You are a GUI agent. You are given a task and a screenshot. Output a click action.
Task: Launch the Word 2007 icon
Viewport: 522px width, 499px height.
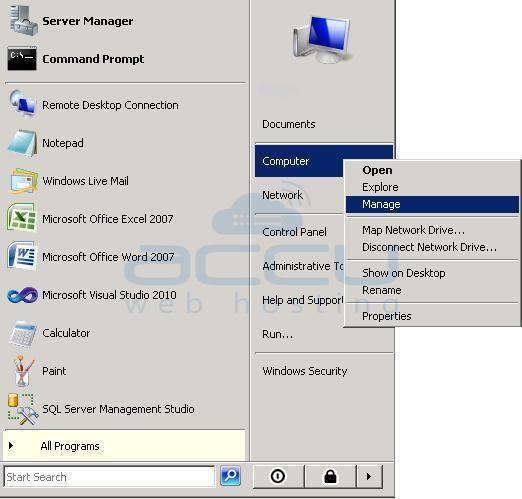pos(21,256)
